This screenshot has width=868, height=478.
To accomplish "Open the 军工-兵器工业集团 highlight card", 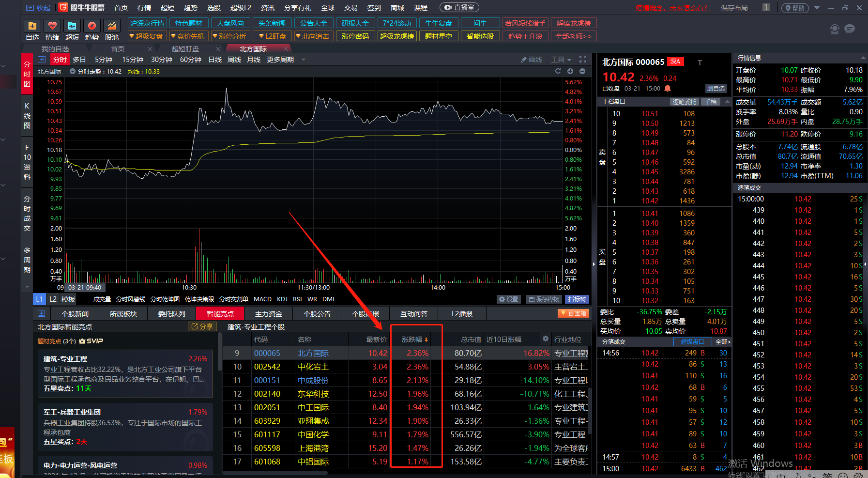I will [125, 427].
